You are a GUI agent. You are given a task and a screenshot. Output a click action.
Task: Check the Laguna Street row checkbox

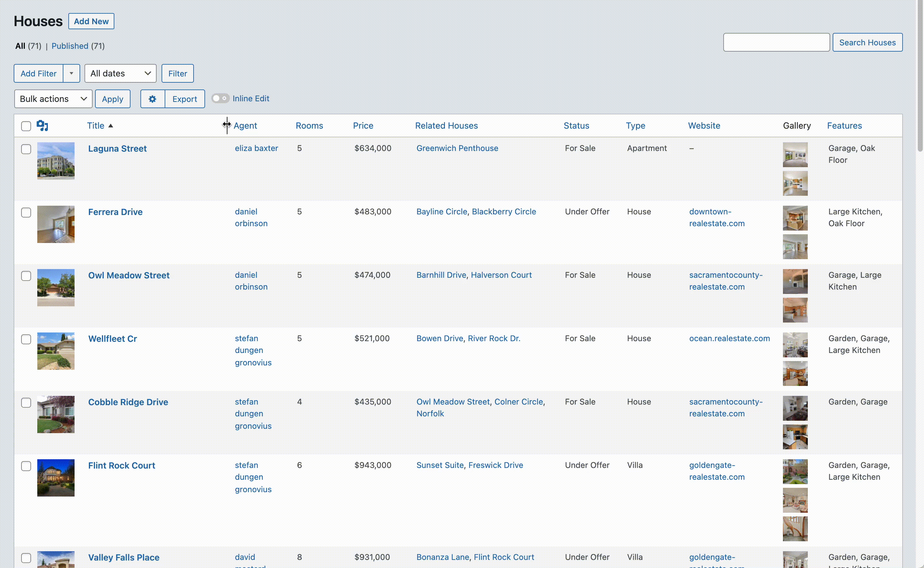pyautogui.click(x=26, y=149)
